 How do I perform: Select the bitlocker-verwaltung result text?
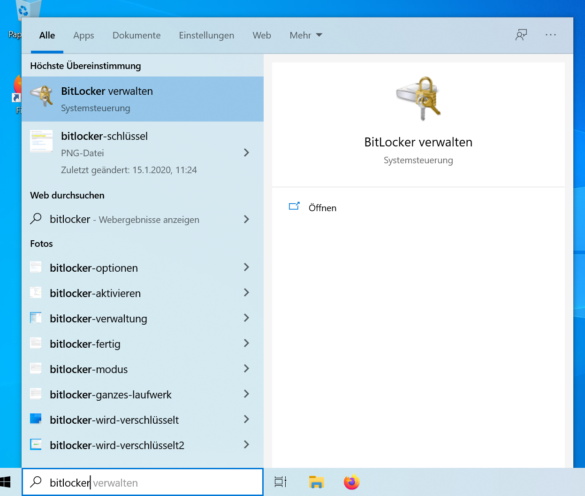pyautogui.click(x=98, y=319)
